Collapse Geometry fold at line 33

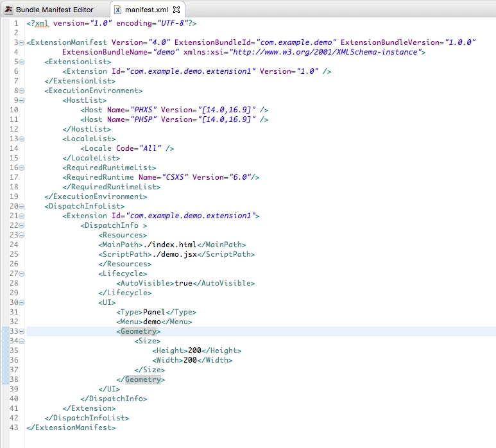[22, 332]
